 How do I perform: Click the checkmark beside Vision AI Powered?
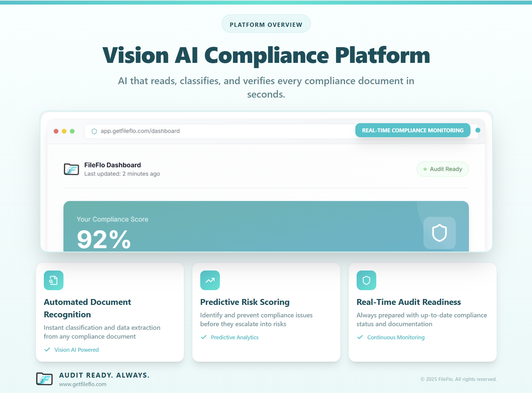coord(47,350)
